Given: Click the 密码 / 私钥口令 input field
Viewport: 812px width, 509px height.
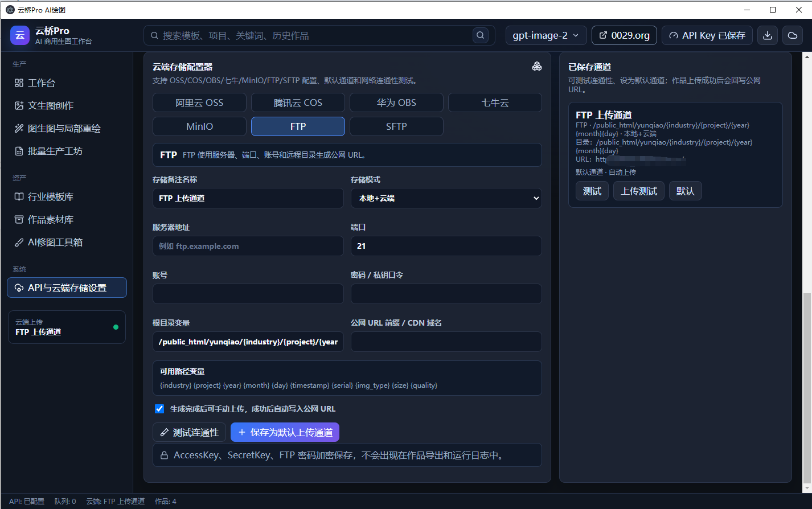Looking at the screenshot, I should (446, 294).
